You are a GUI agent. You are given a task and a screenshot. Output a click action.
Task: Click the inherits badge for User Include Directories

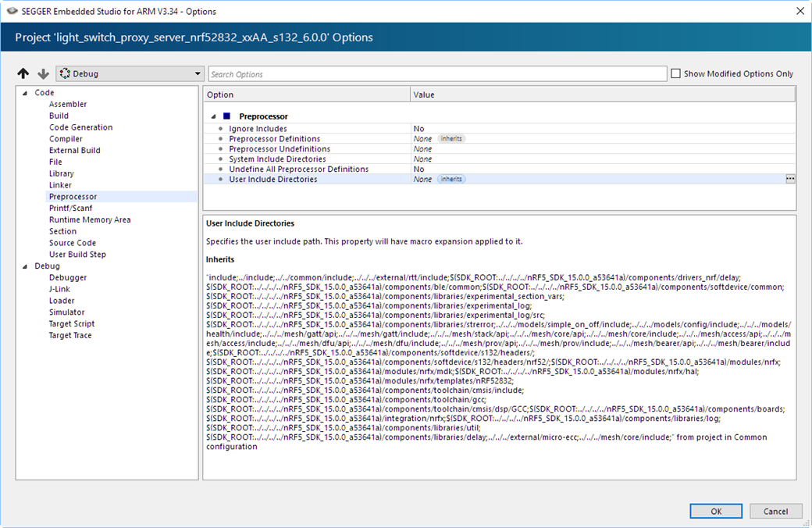[x=451, y=180]
